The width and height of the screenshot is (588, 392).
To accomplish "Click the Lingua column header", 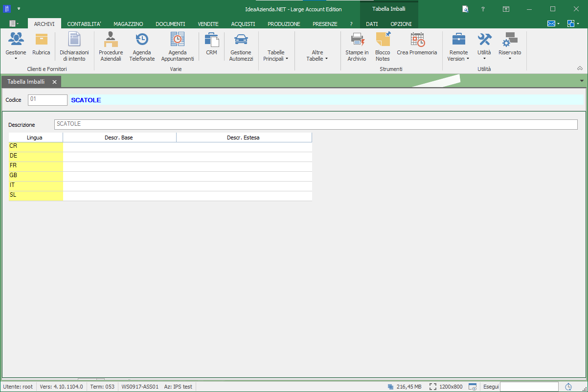I will tap(35, 138).
